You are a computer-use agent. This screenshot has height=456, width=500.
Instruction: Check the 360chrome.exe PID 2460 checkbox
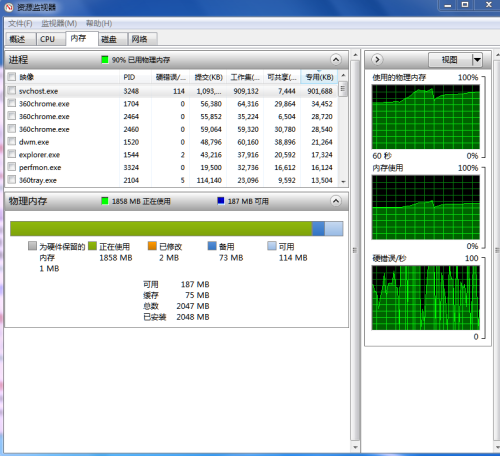(12, 128)
